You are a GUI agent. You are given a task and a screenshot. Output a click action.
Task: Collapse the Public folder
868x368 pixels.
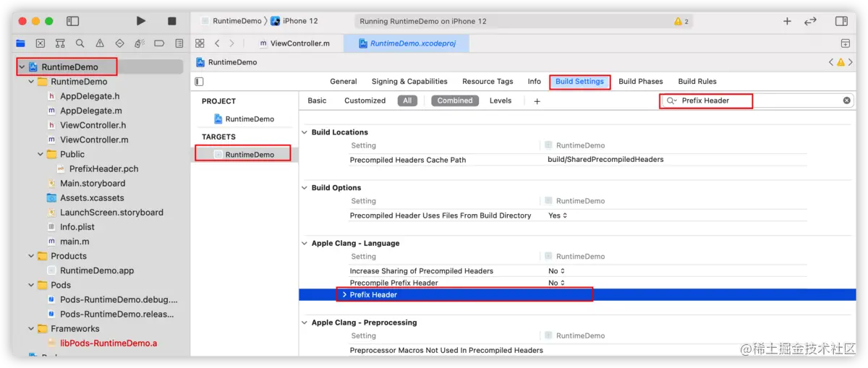41,154
